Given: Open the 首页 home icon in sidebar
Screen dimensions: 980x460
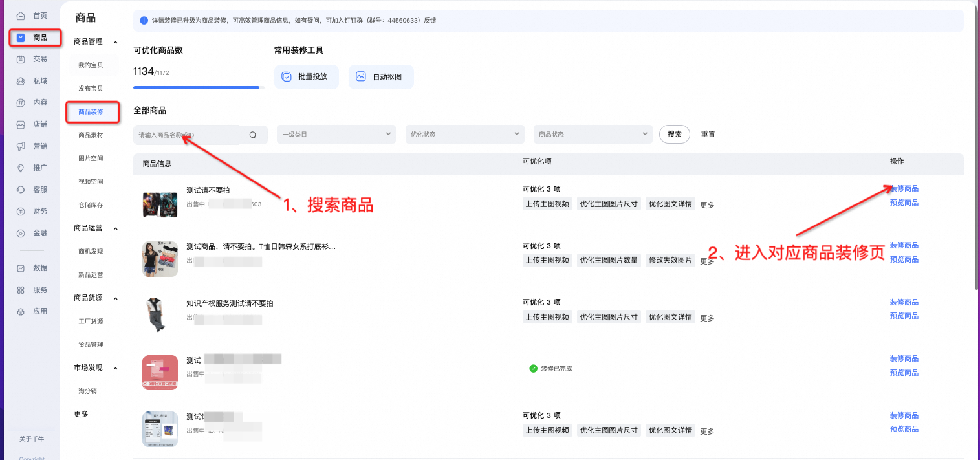Looking at the screenshot, I should [21, 16].
